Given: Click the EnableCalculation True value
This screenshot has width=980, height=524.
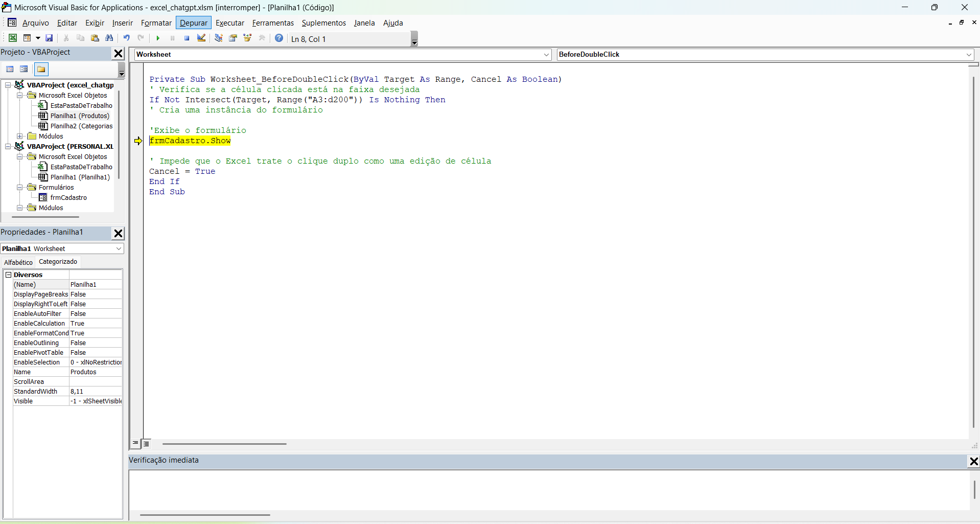Looking at the screenshot, I should point(96,324).
